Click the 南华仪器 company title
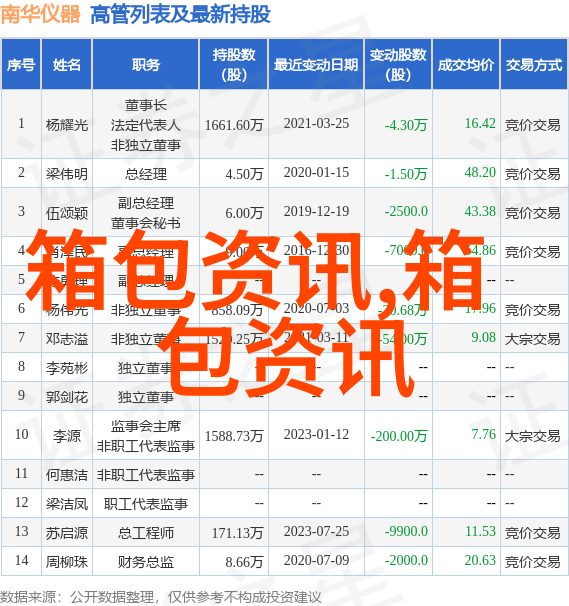 tap(41, 15)
